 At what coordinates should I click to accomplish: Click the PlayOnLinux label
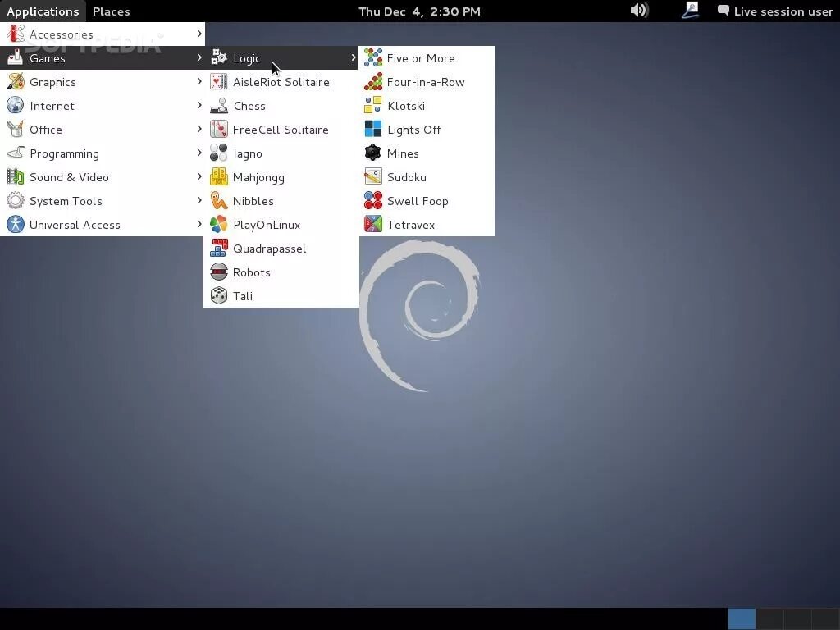(267, 225)
